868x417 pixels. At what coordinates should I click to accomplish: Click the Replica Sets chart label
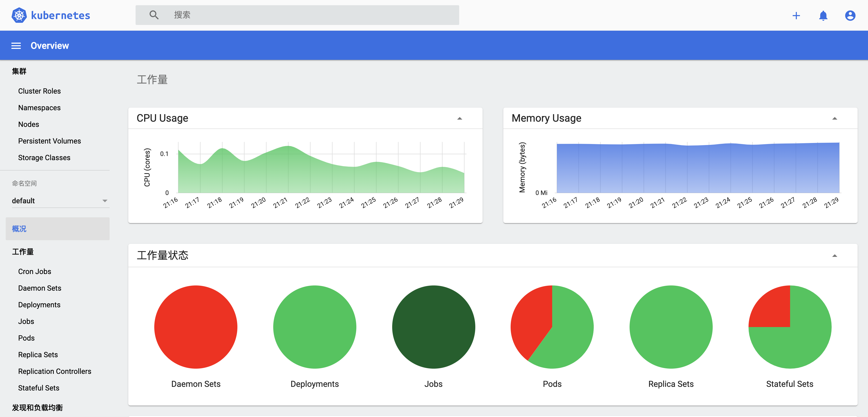tap(671, 384)
